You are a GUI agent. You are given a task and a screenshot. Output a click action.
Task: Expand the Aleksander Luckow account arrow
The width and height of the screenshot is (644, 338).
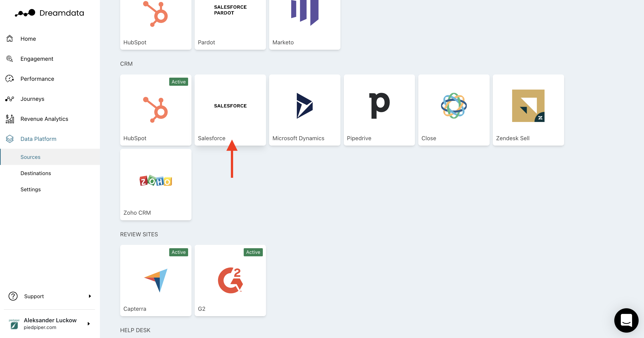point(88,324)
